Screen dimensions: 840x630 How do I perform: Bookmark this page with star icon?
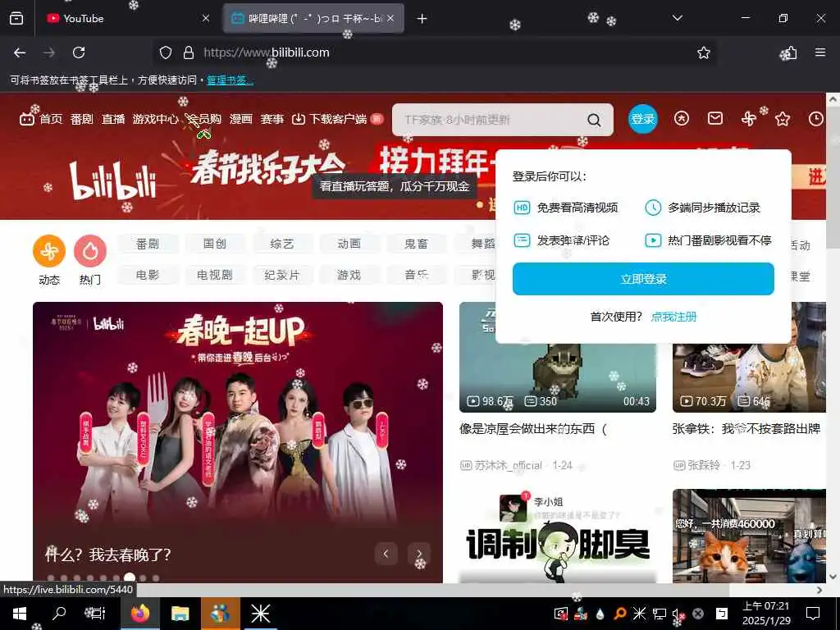703,52
